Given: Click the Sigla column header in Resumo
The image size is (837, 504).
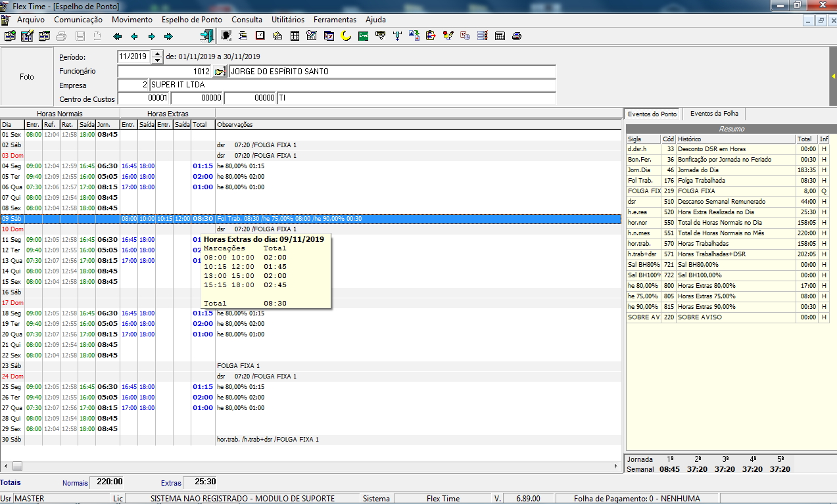Looking at the screenshot, I should (643, 139).
